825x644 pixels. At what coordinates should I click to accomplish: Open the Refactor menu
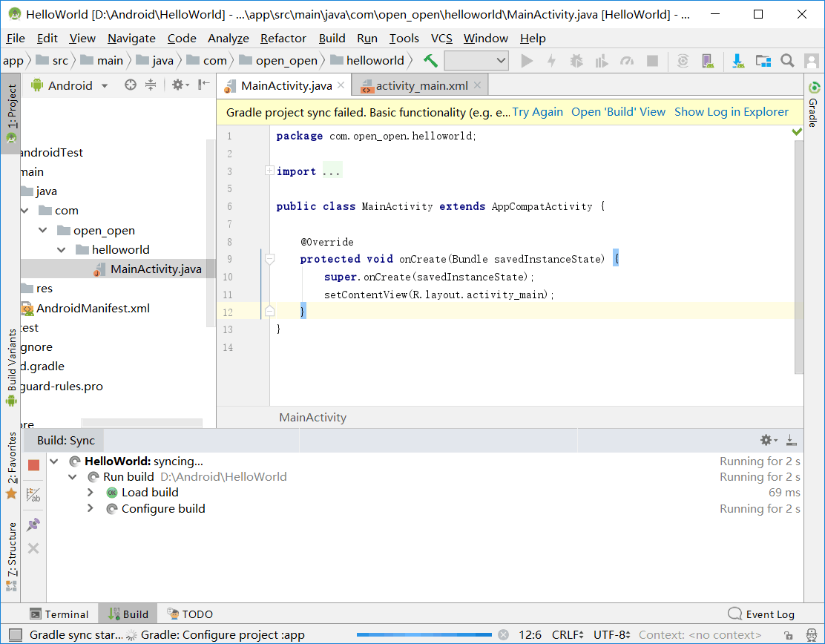pos(283,39)
